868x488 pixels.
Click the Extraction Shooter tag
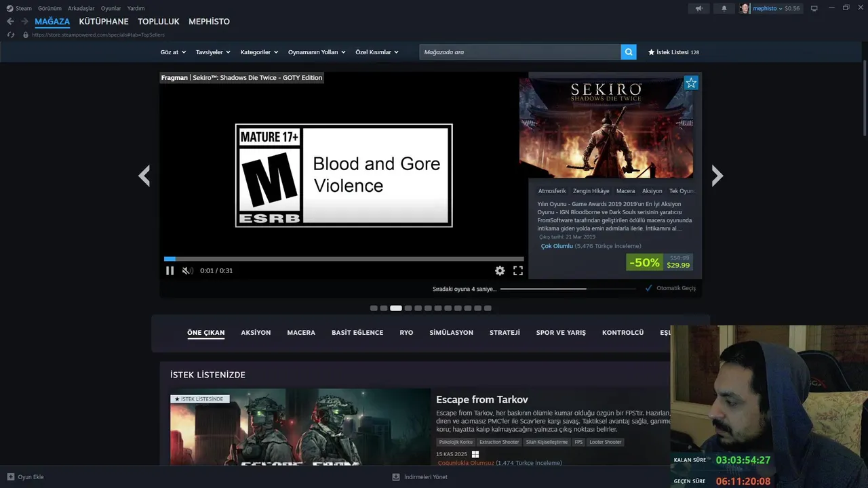coord(499,442)
